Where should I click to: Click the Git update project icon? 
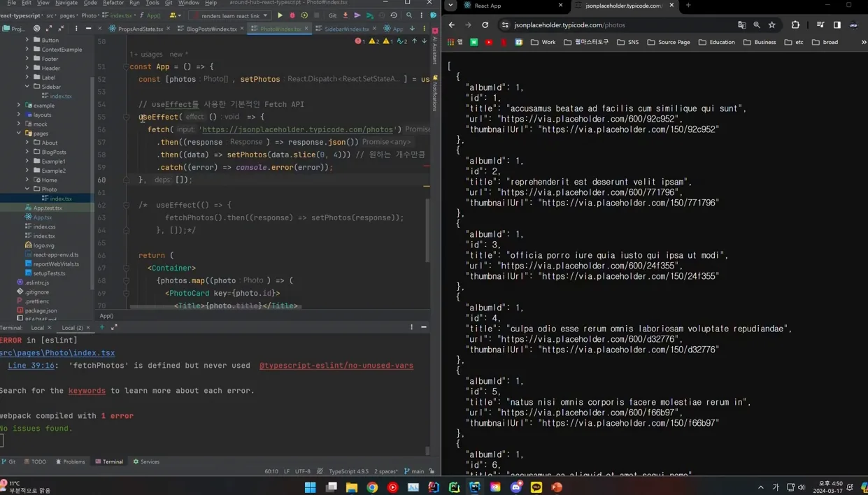pyautogui.click(x=345, y=15)
